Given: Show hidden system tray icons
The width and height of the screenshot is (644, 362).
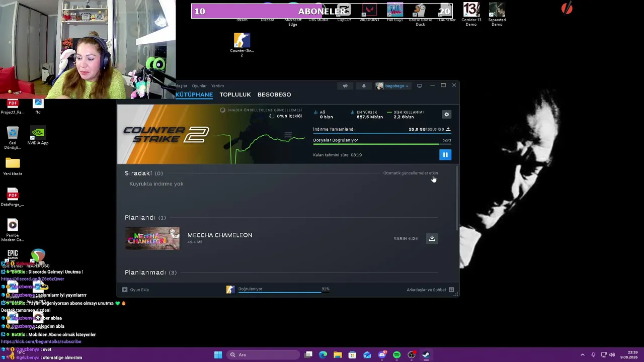Looking at the screenshot, I should click(583, 355).
